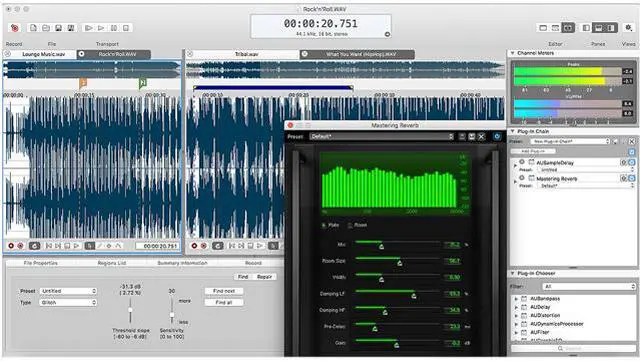This screenshot has width=640, height=361.
Task: Select the Plate radio option
Action: tap(324, 225)
